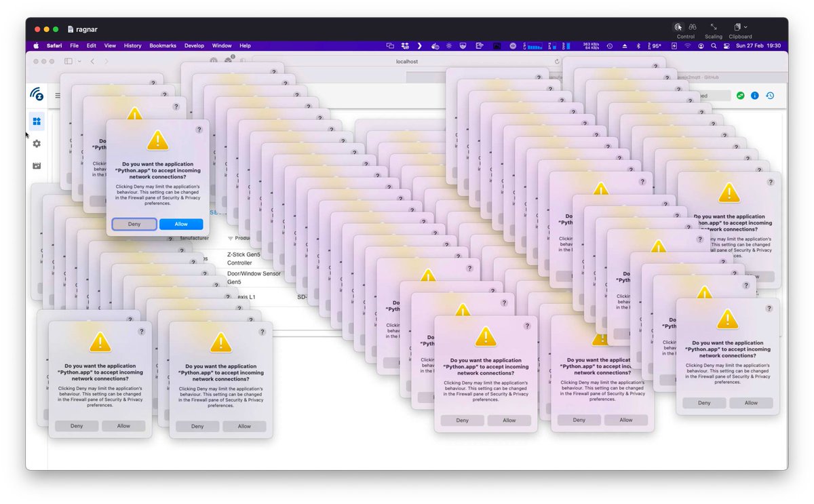Click the battery charging status icon

(x=674, y=45)
